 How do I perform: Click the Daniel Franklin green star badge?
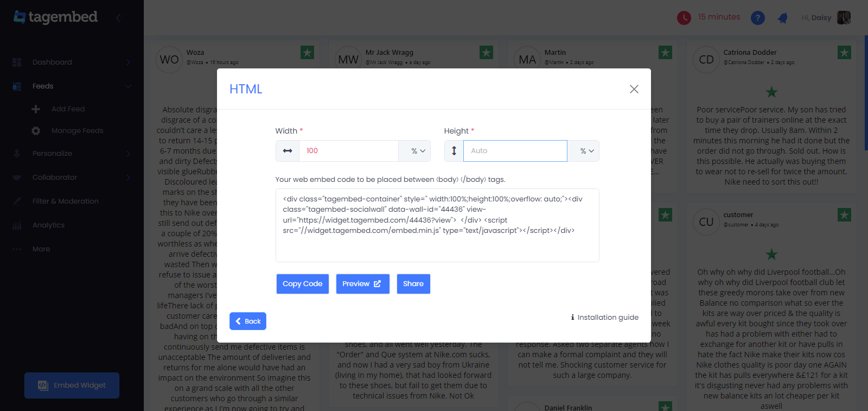665,407
